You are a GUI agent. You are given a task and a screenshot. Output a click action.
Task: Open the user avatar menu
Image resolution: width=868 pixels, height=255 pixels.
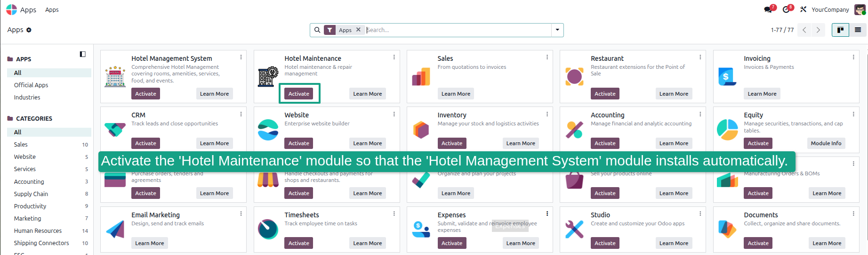click(860, 9)
